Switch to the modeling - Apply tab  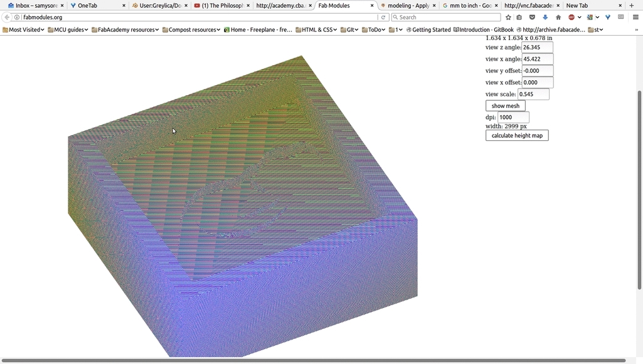point(407,5)
